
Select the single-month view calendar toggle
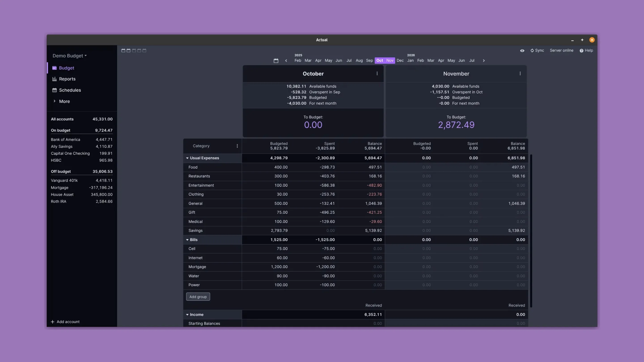click(x=123, y=51)
